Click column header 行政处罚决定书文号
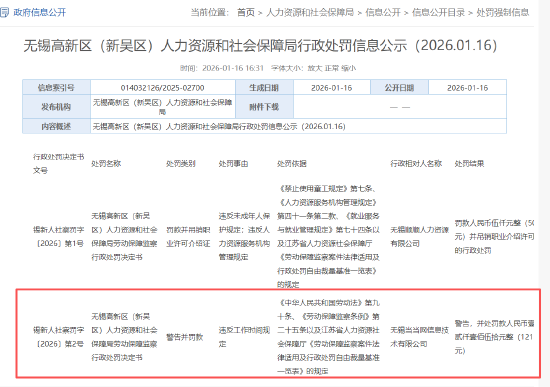 tap(59, 164)
